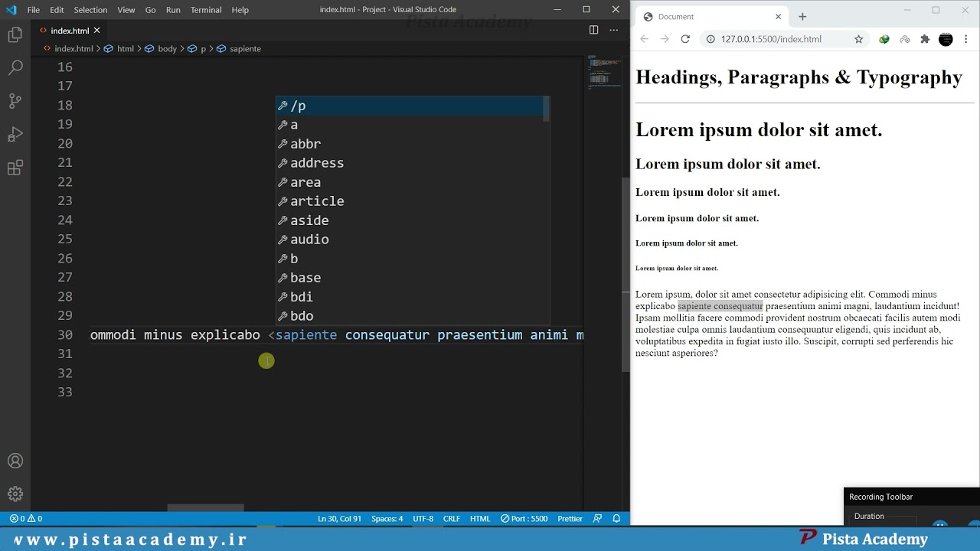Choose address from the suggestion list
This screenshot has height=551, width=980.
coord(410,163)
